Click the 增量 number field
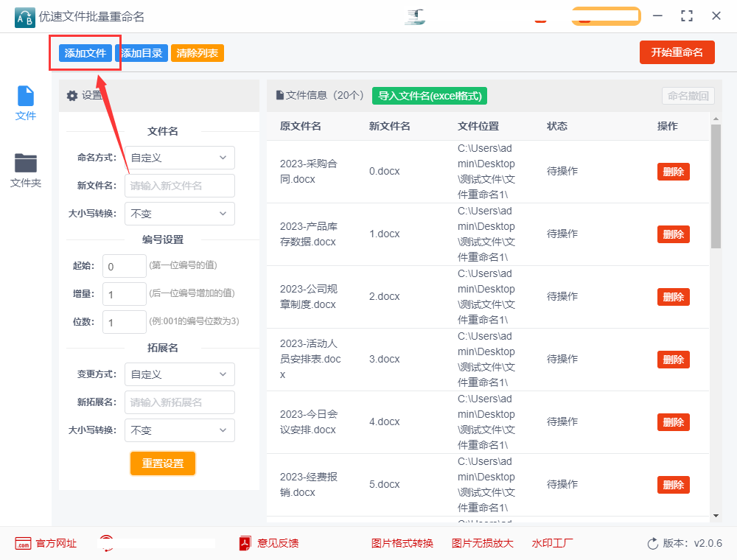This screenshot has height=560, width=737. pos(125,294)
